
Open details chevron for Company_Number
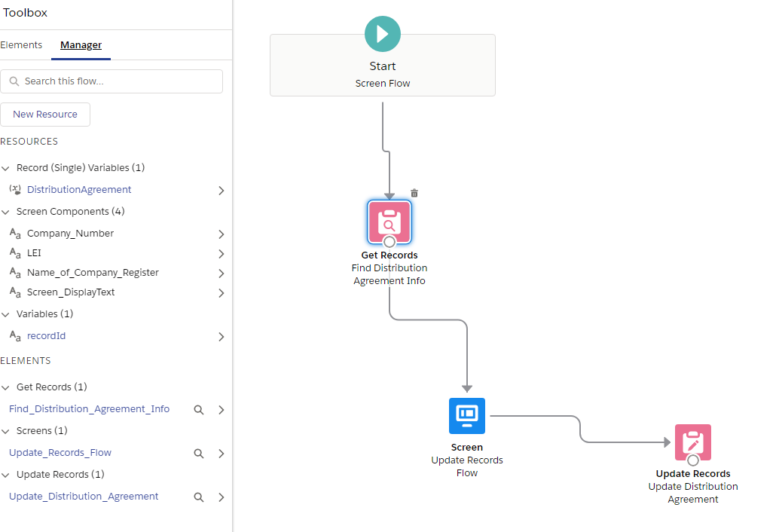pos(221,234)
